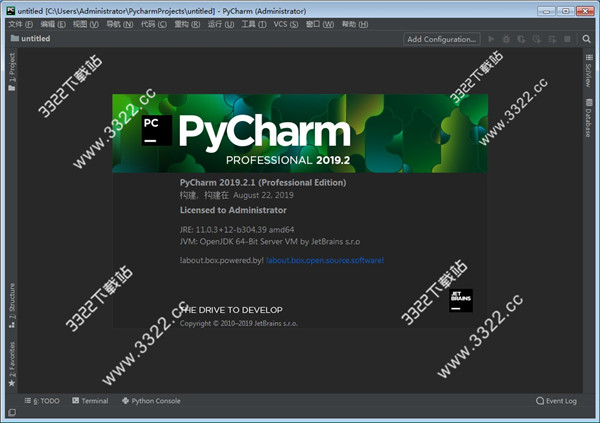
Task: Open the 工具(T) menu
Action: click(x=254, y=24)
